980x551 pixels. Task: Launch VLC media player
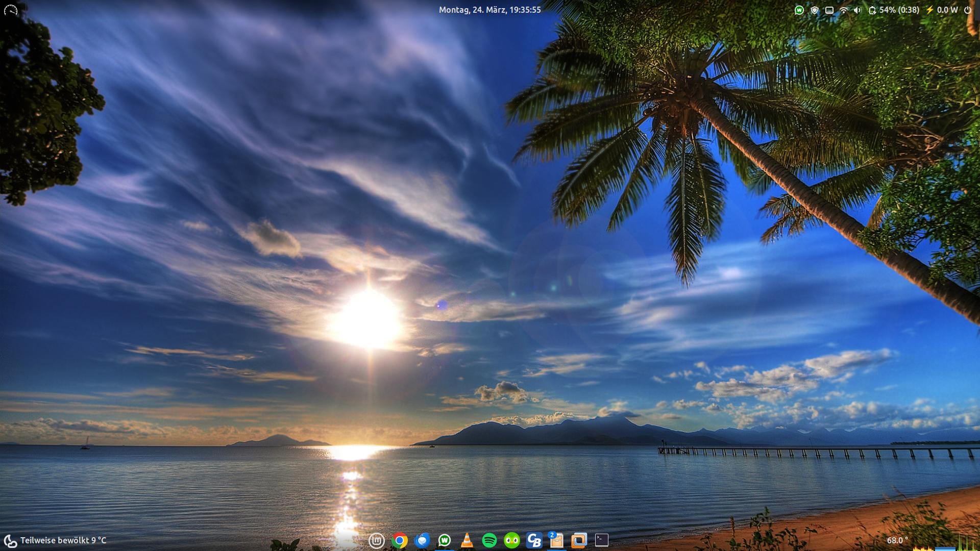coord(467,540)
